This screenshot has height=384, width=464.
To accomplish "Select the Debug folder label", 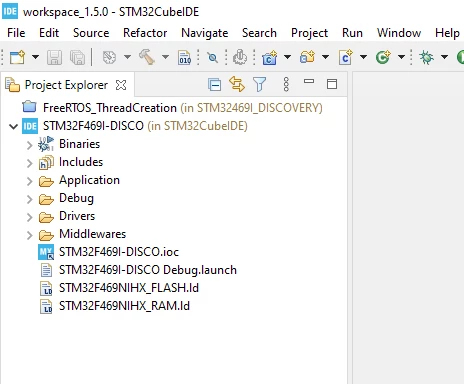I will (76, 198).
